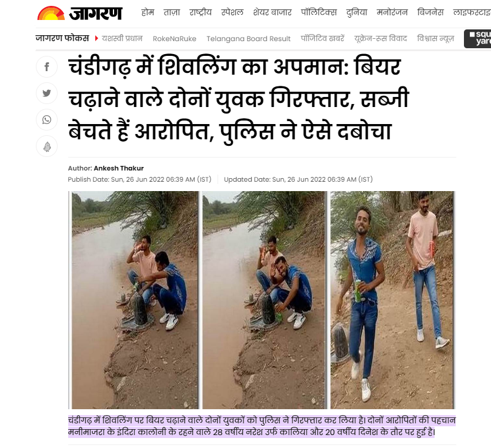
Task: Open the बिजनेस menu item
Action: point(430,12)
